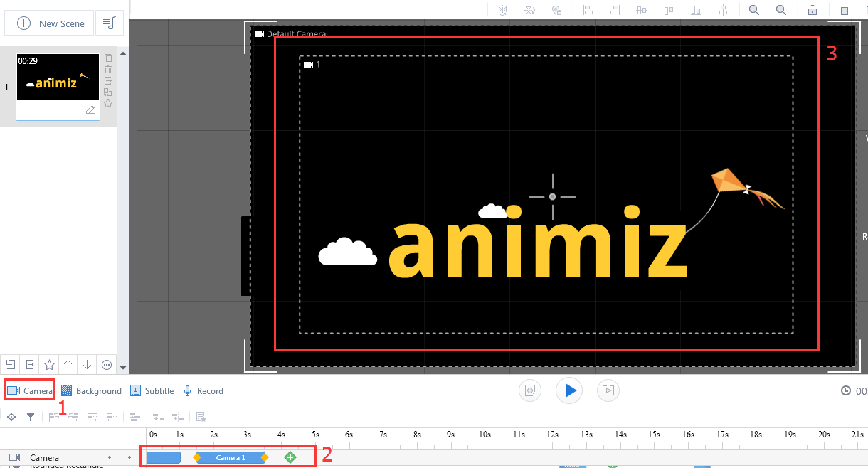
Task: Select the Default Camera frame label
Action: (290, 34)
